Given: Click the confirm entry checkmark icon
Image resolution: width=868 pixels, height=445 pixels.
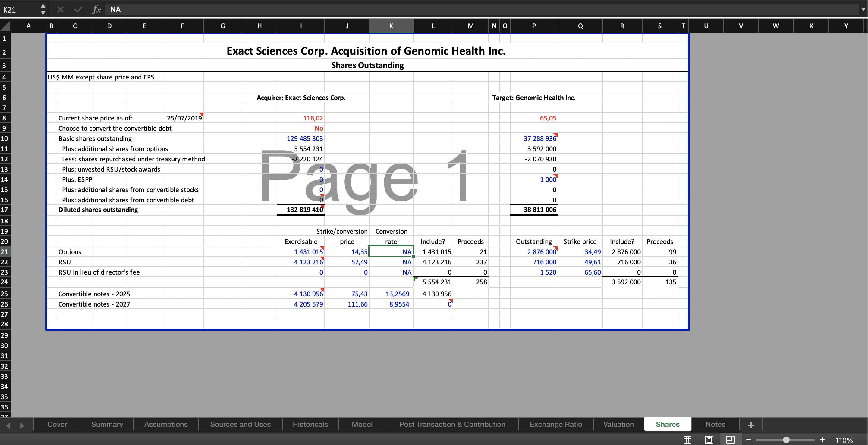Looking at the screenshot, I should 78,9.
